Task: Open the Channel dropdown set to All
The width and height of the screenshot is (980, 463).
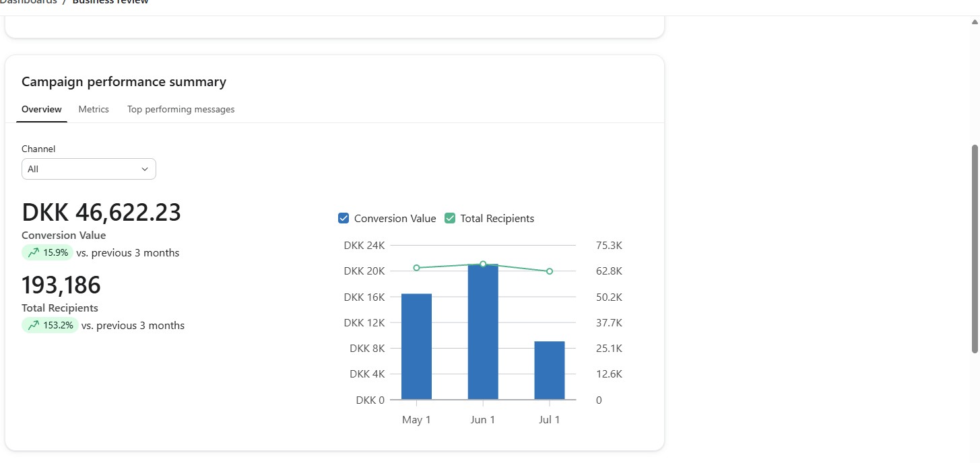Action: coord(89,169)
